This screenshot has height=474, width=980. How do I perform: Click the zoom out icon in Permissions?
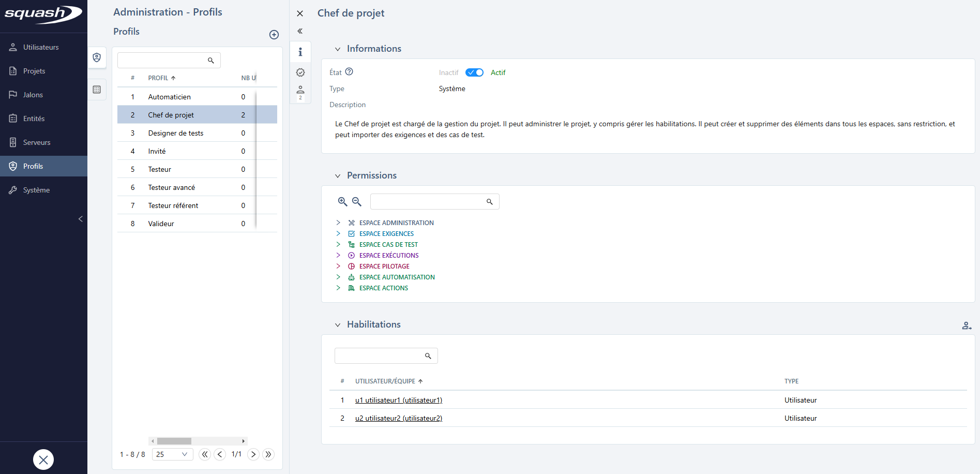(x=357, y=202)
